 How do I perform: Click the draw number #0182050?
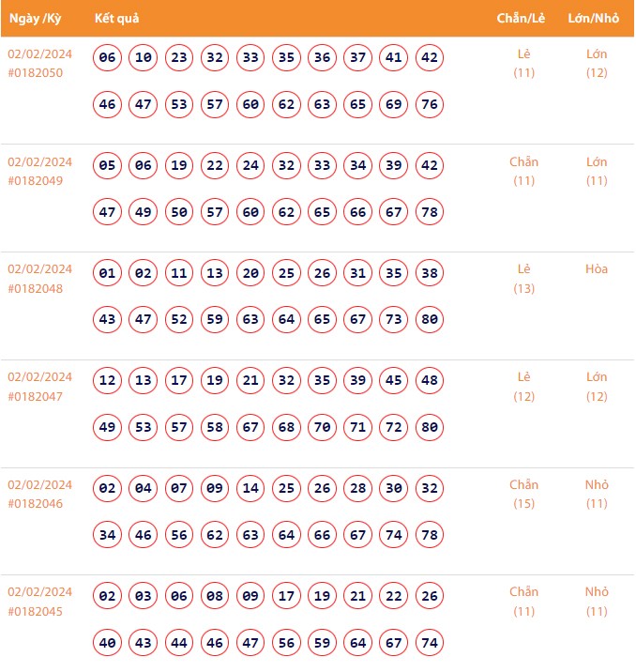[36, 72]
